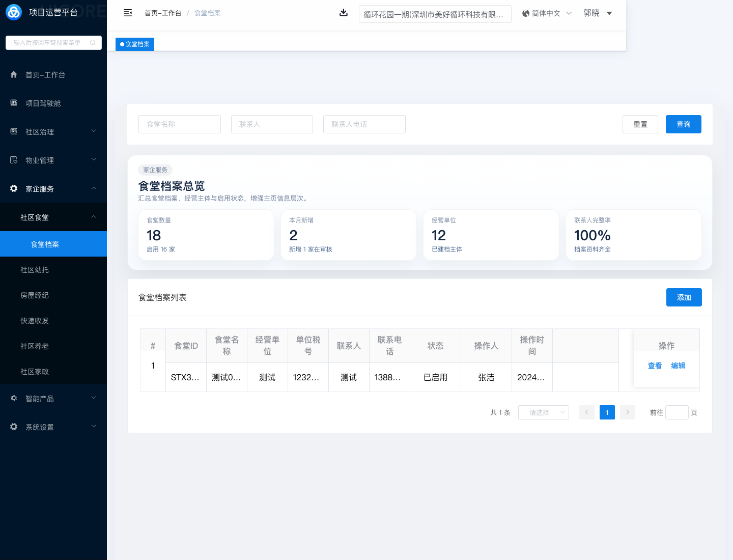This screenshot has height=560, width=733.
Task: Open 首页-工作台 from sidebar
Action: (45, 75)
